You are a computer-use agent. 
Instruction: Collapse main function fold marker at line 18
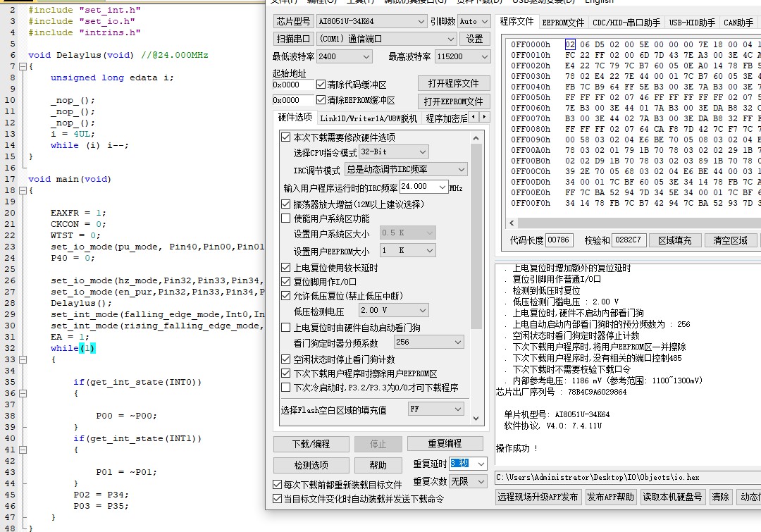(x=23, y=190)
